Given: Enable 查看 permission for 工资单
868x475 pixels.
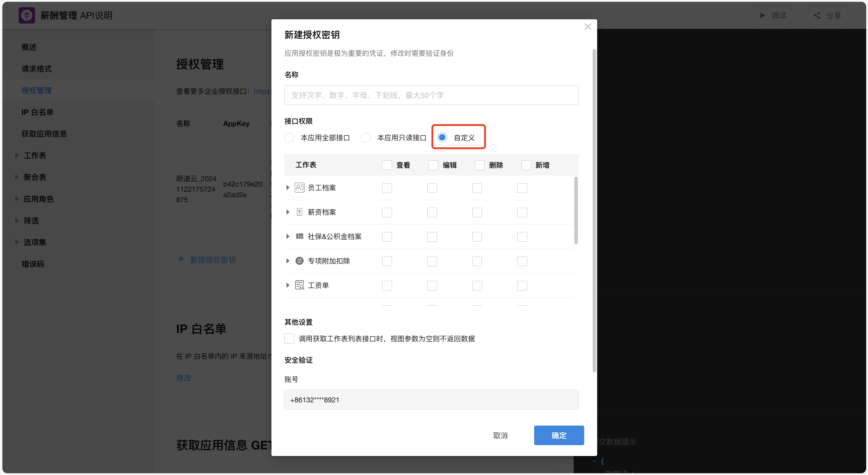Looking at the screenshot, I should tap(387, 285).
